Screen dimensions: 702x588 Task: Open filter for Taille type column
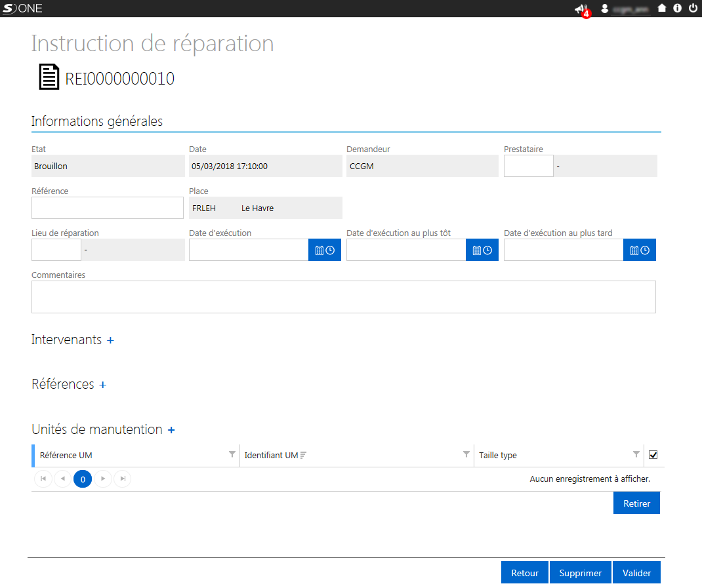click(636, 455)
